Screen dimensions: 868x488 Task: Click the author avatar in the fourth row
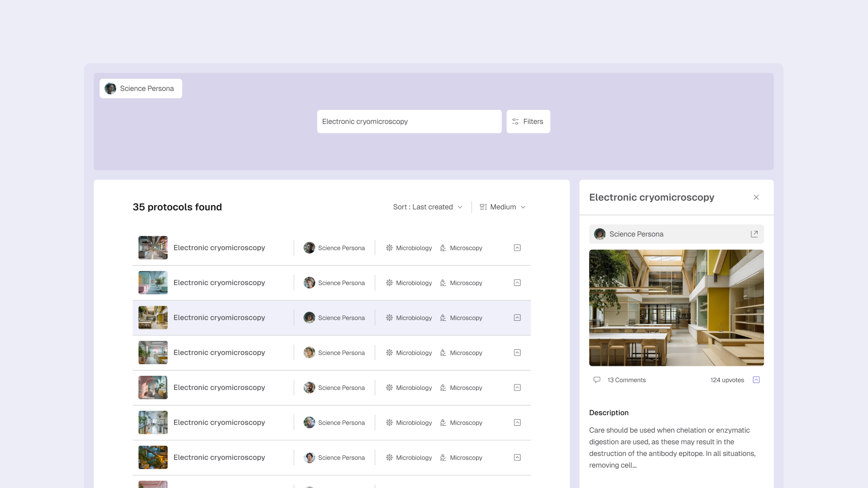(x=309, y=352)
